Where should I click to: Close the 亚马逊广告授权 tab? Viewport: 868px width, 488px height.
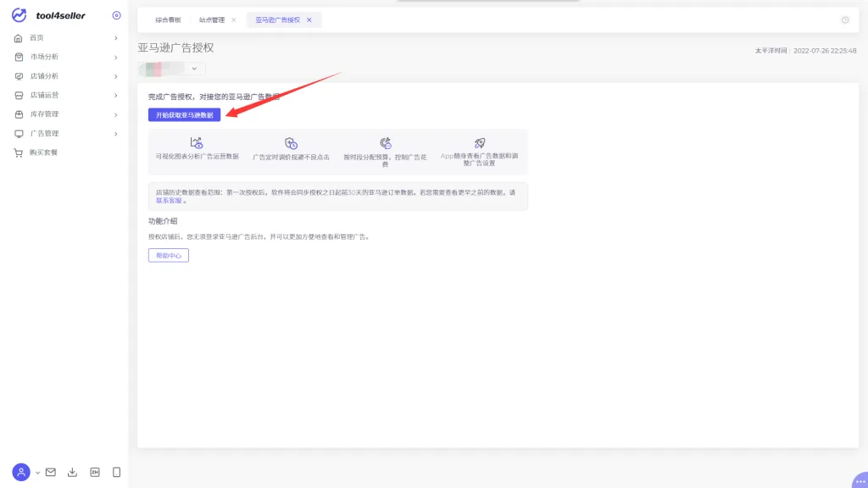click(309, 20)
